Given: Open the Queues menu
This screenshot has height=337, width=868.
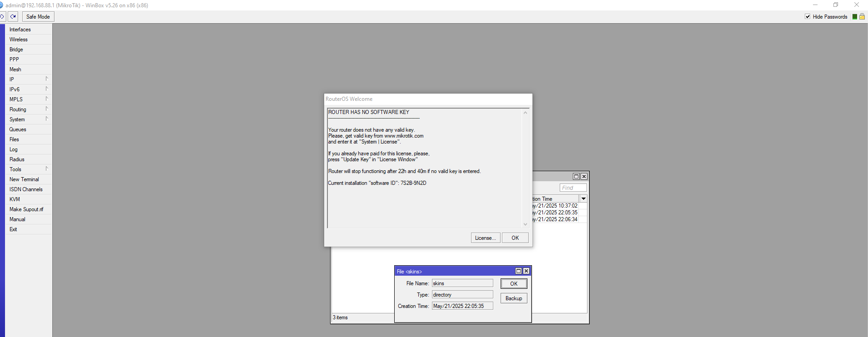Looking at the screenshot, I should pyautogui.click(x=29, y=129).
